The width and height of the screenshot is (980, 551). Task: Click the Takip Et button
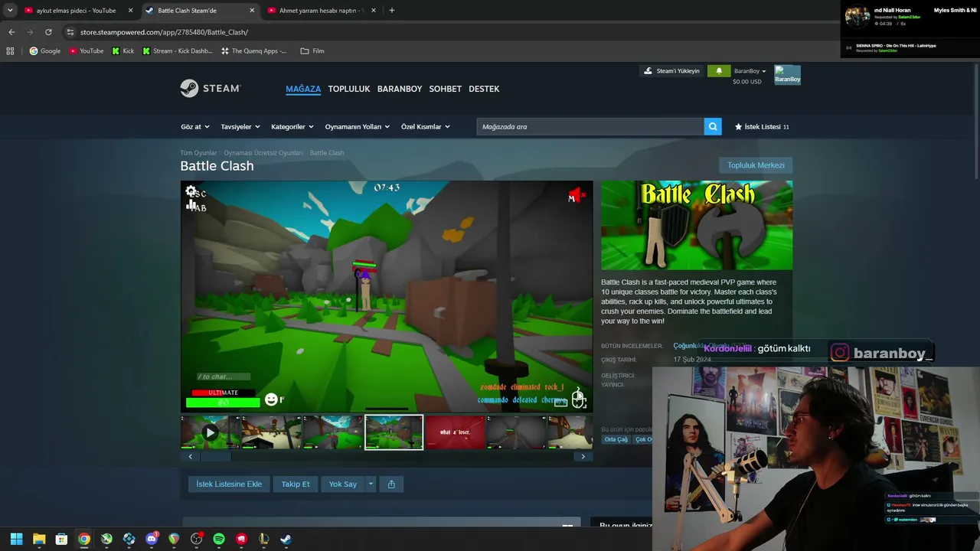pyautogui.click(x=296, y=484)
